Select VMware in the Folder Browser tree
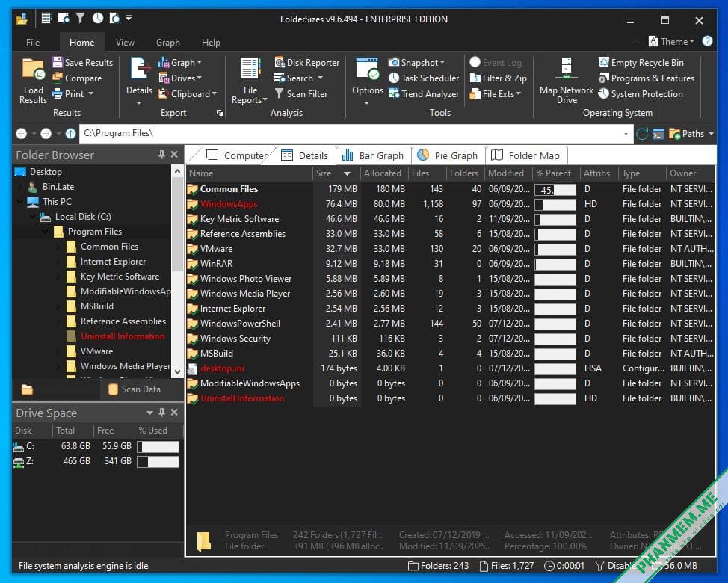Viewport: 728px width, 583px height. tap(96, 351)
